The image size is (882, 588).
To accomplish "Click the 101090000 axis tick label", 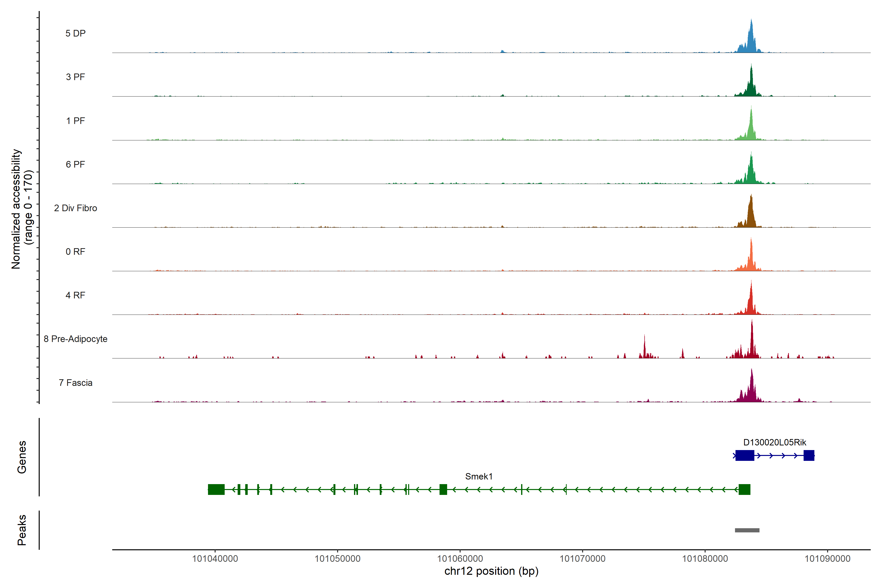I will tap(827, 559).
